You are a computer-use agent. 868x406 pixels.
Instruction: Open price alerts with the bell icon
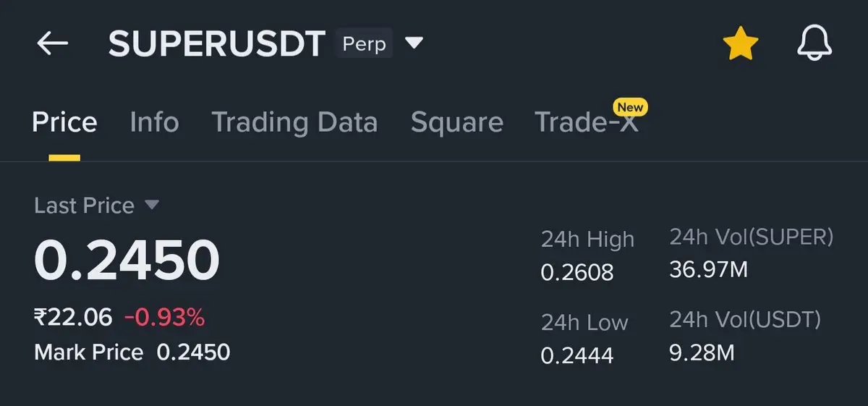tap(814, 44)
